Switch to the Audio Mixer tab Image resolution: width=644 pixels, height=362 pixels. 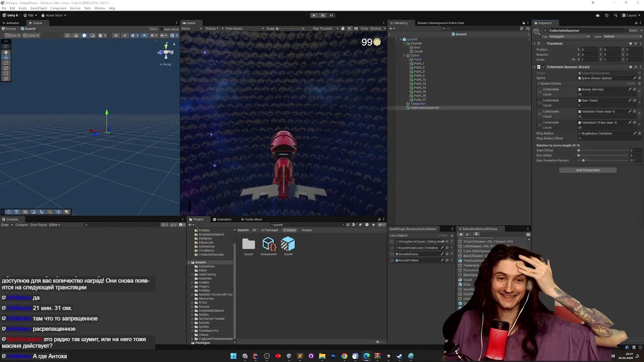[252, 219]
